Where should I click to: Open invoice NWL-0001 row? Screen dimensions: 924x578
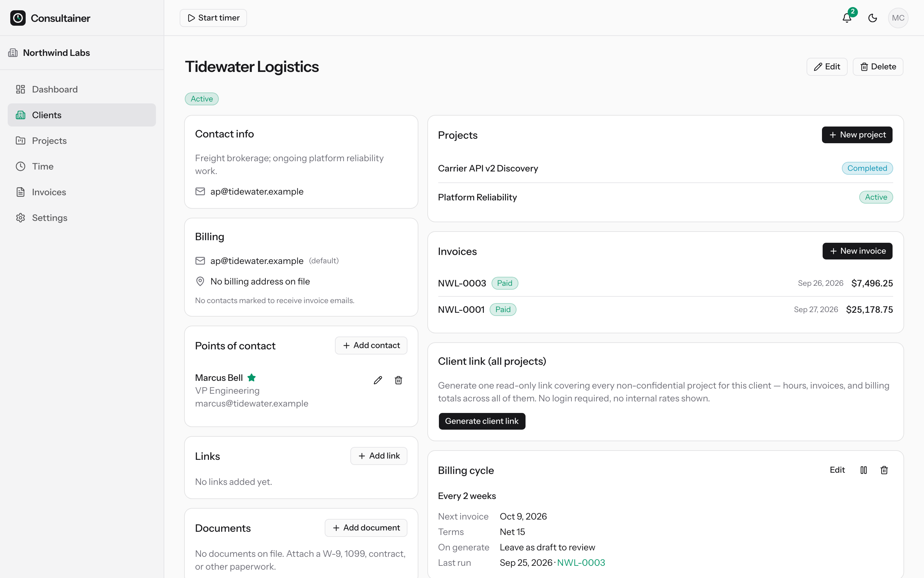coord(665,310)
